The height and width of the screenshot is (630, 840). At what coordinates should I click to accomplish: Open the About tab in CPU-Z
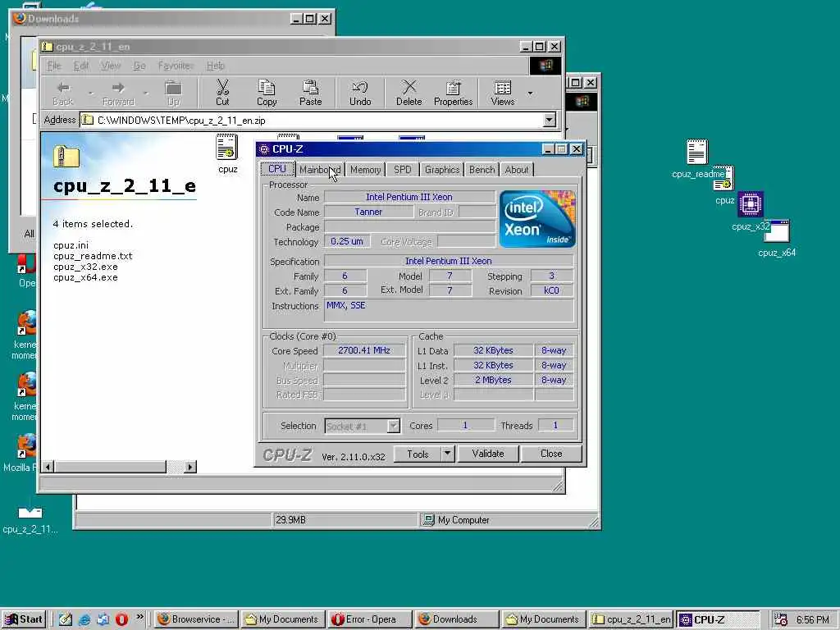pos(517,170)
